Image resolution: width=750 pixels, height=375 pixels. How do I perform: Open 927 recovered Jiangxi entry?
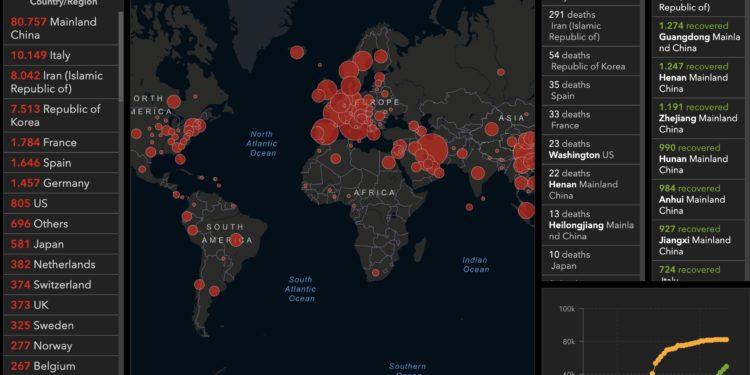tap(699, 240)
